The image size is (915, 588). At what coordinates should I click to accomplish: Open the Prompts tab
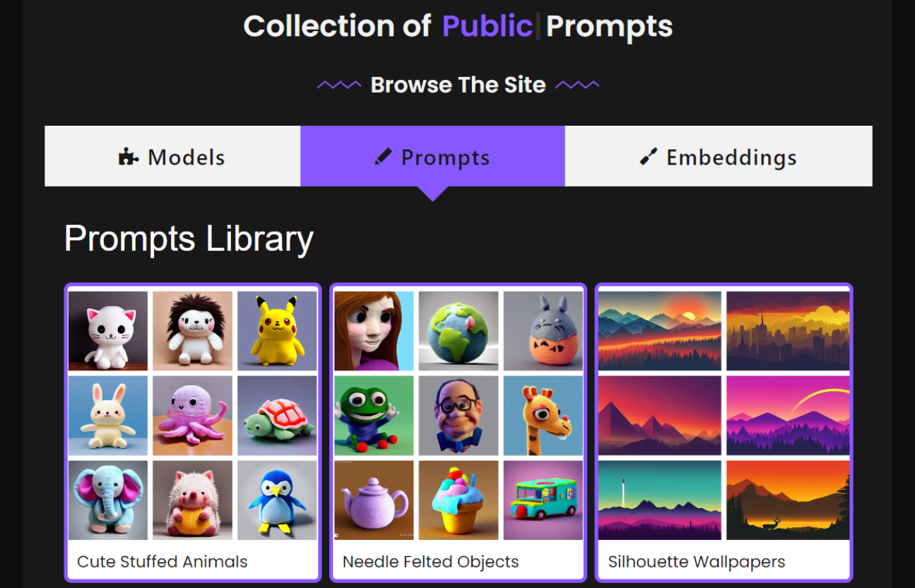(x=432, y=156)
